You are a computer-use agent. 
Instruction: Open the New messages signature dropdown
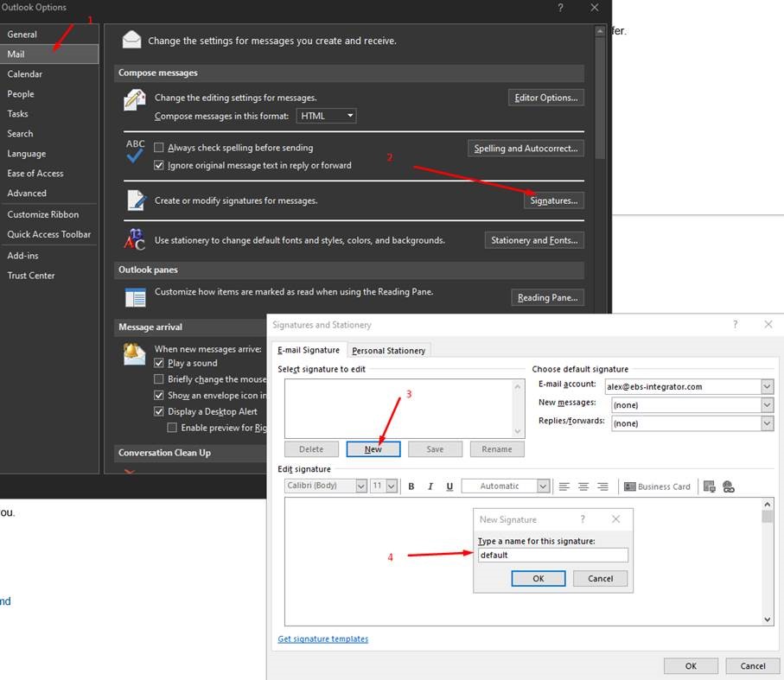pyautogui.click(x=767, y=404)
